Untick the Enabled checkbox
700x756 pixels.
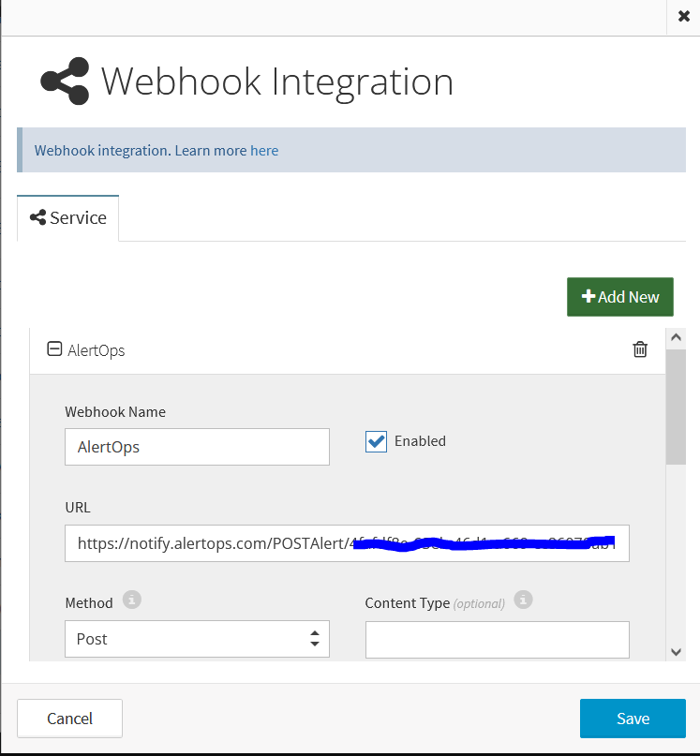376,441
